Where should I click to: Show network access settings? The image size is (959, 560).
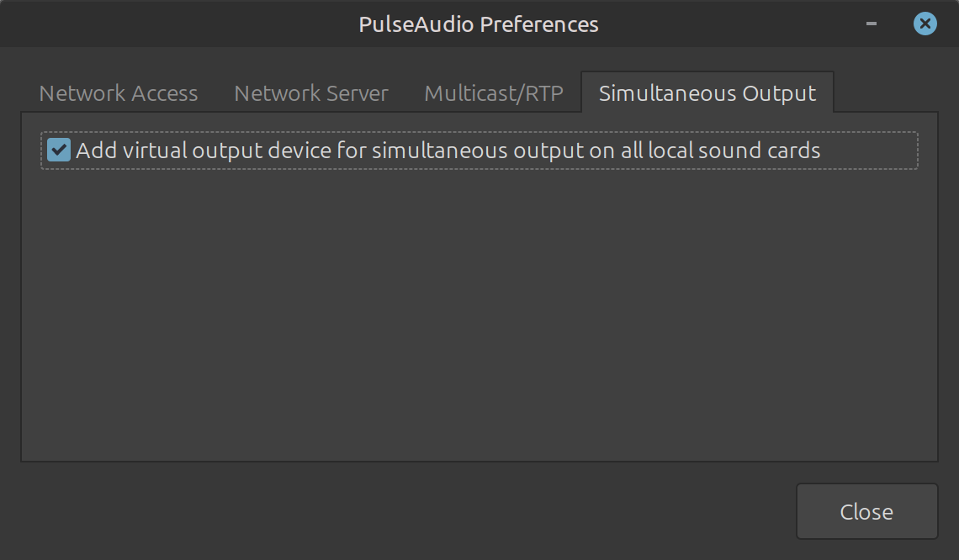click(x=119, y=93)
